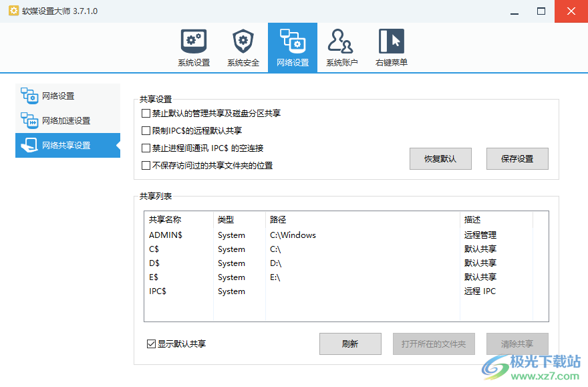Click the 远程 IPC description cell
The height and width of the screenshot is (387, 588).
tap(480, 291)
